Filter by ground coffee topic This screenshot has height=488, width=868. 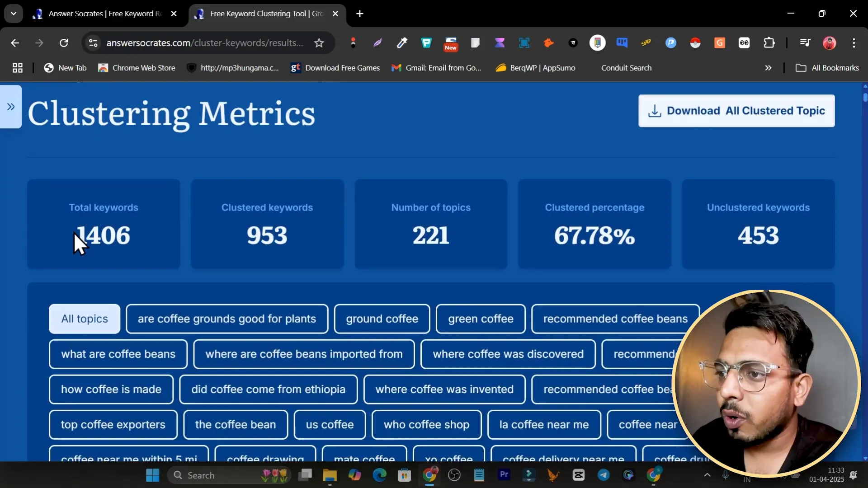382,319
